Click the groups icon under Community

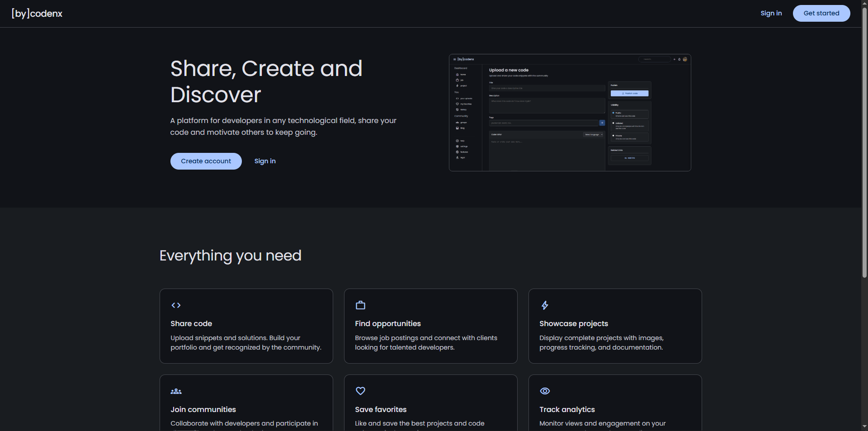(457, 123)
